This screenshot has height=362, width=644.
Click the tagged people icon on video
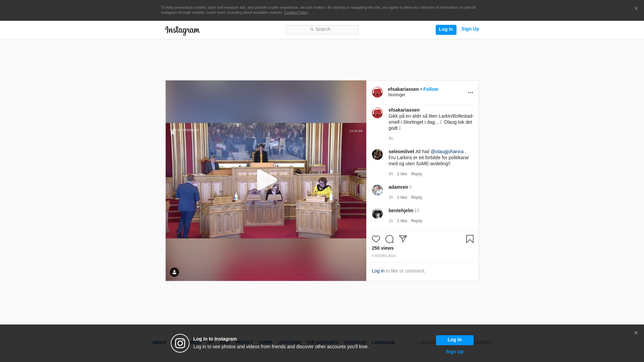(174, 272)
